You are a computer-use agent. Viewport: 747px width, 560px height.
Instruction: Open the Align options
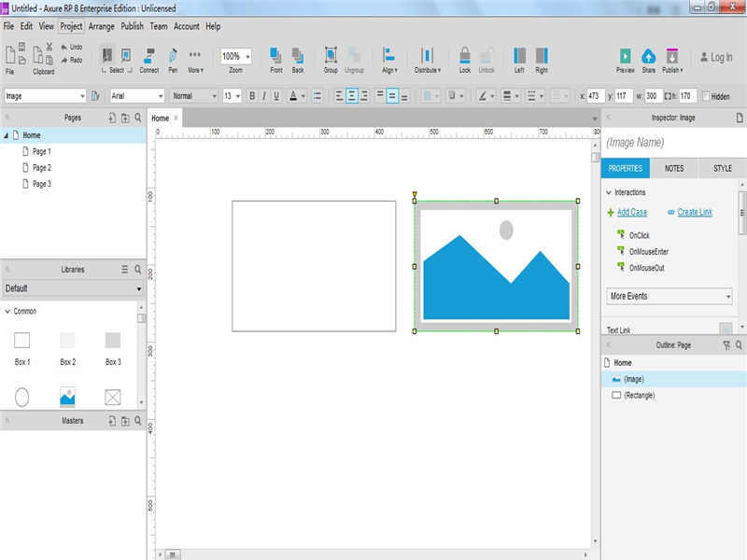click(x=389, y=60)
